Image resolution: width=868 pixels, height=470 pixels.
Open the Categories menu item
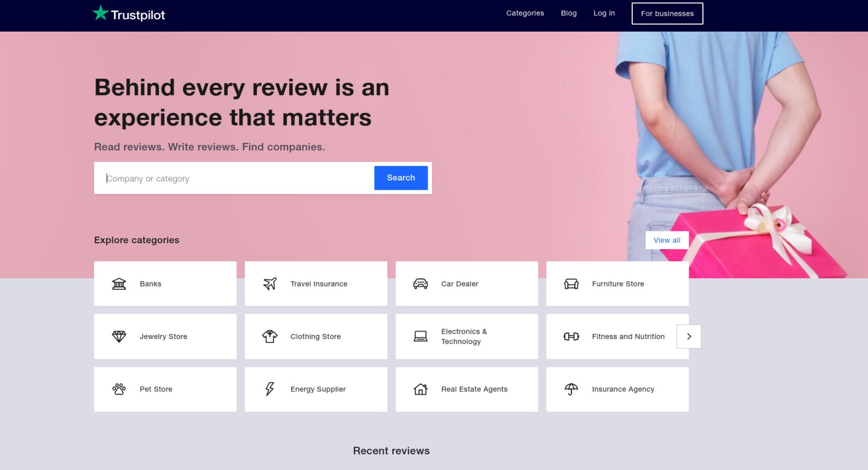(525, 13)
